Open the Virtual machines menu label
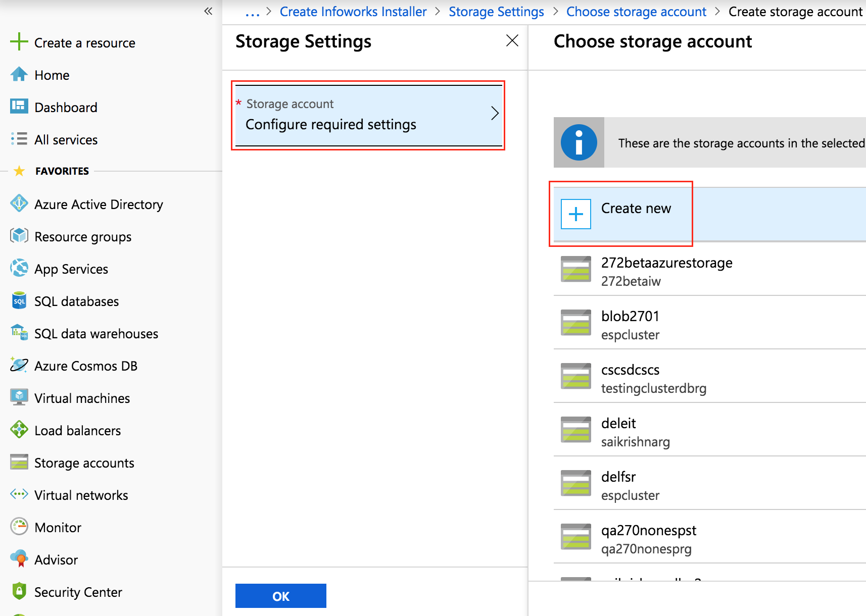The image size is (866, 616). [82, 398]
